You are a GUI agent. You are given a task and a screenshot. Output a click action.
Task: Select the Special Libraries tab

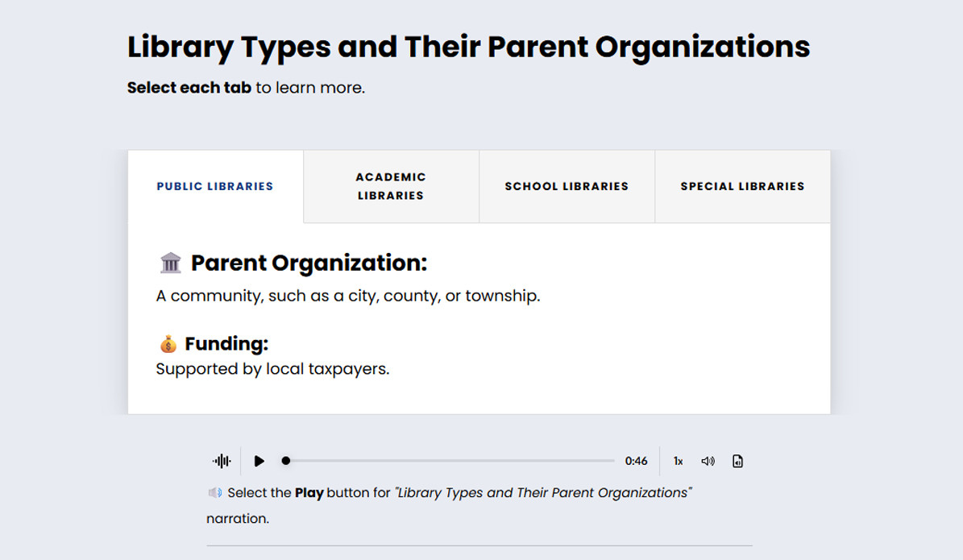742,186
